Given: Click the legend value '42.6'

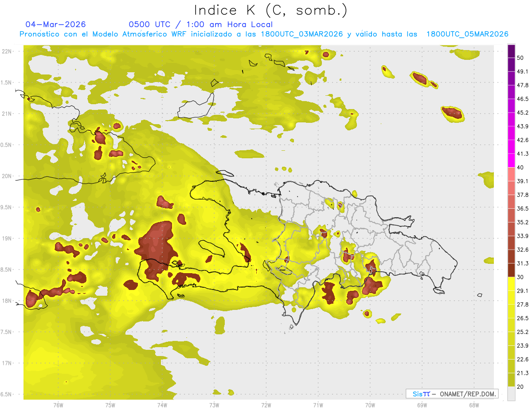Looking at the screenshot, I should click(x=523, y=140).
